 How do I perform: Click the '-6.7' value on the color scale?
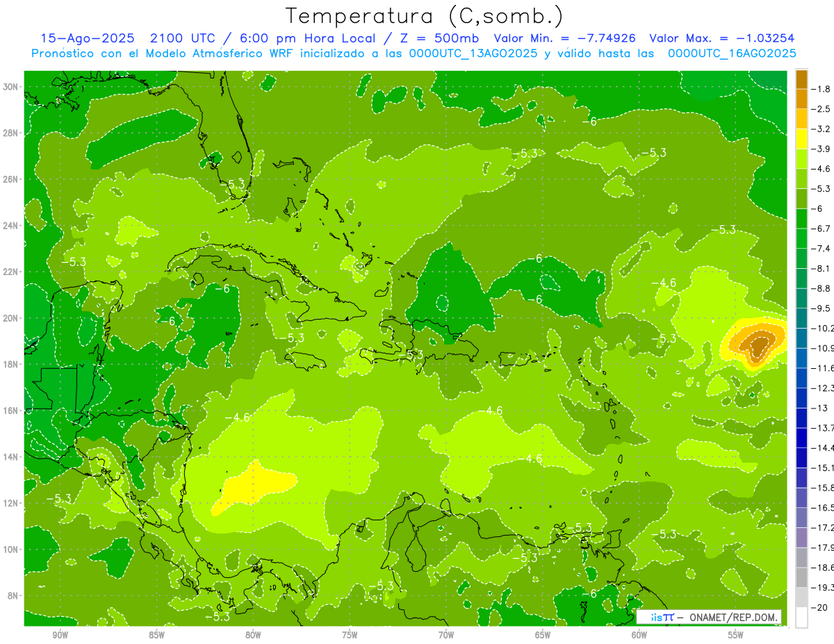click(821, 229)
